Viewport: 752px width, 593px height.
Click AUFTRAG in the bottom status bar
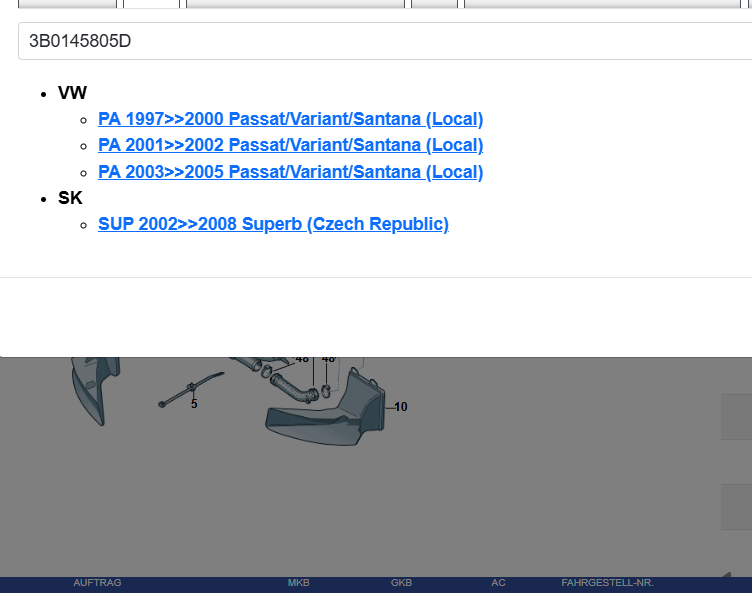tap(97, 583)
